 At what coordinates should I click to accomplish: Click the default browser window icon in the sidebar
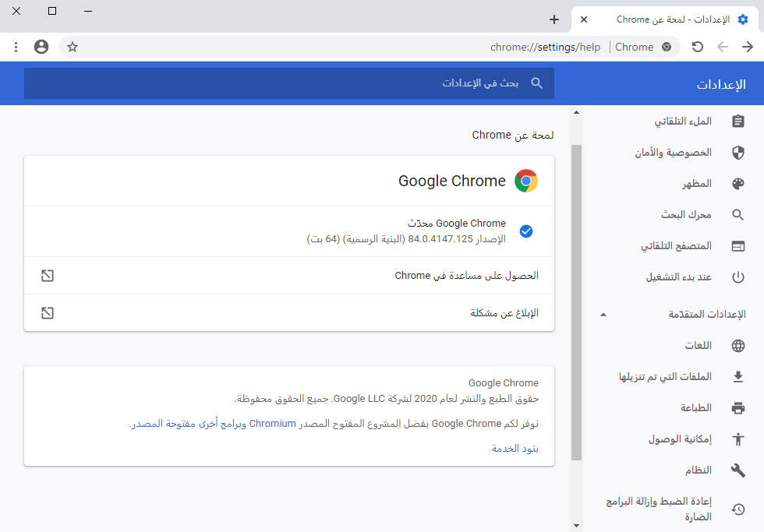tap(738, 246)
